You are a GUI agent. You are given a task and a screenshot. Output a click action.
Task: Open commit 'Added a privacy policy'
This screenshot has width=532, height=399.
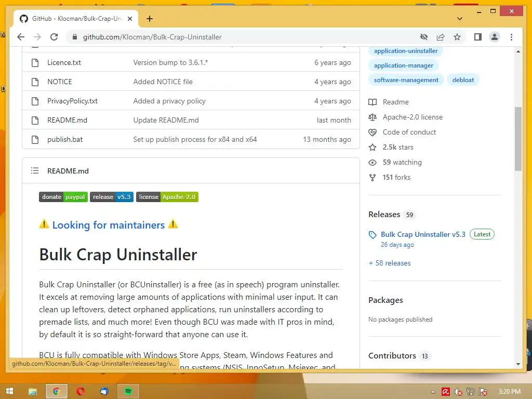169,101
